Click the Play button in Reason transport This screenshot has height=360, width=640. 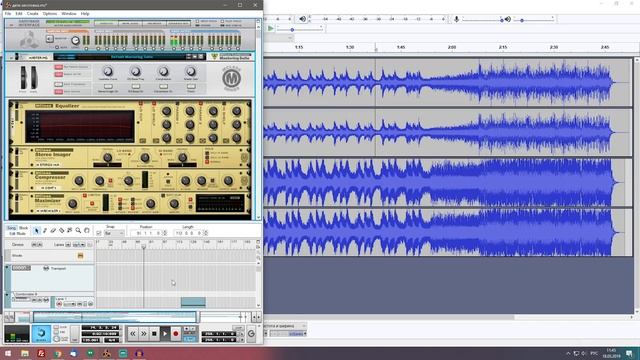[x=165, y=334]
